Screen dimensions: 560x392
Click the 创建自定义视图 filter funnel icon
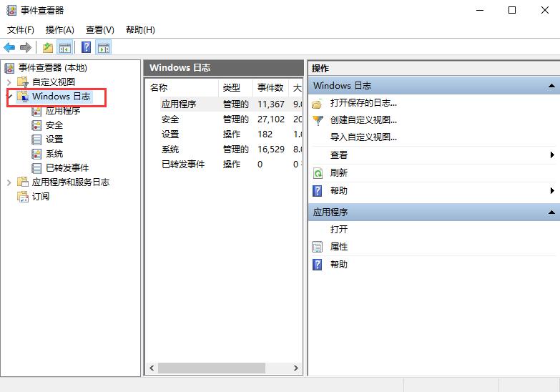pyautogui.click(x=318, y=121)
